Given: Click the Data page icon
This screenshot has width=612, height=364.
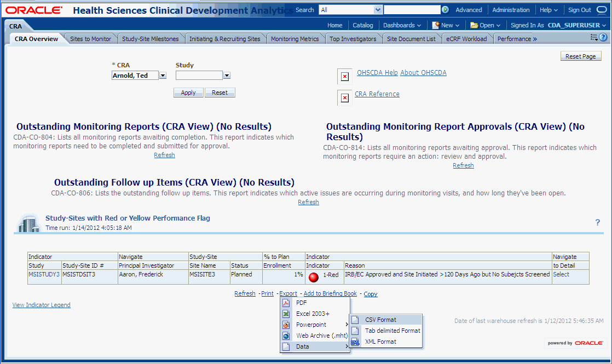Looking at the screenshot, I should coord(286,346).
